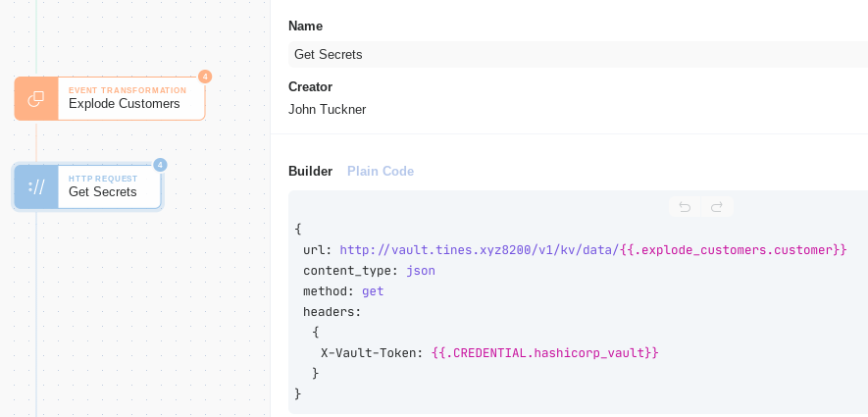Click the content_type value json

(x=421, y=271)
